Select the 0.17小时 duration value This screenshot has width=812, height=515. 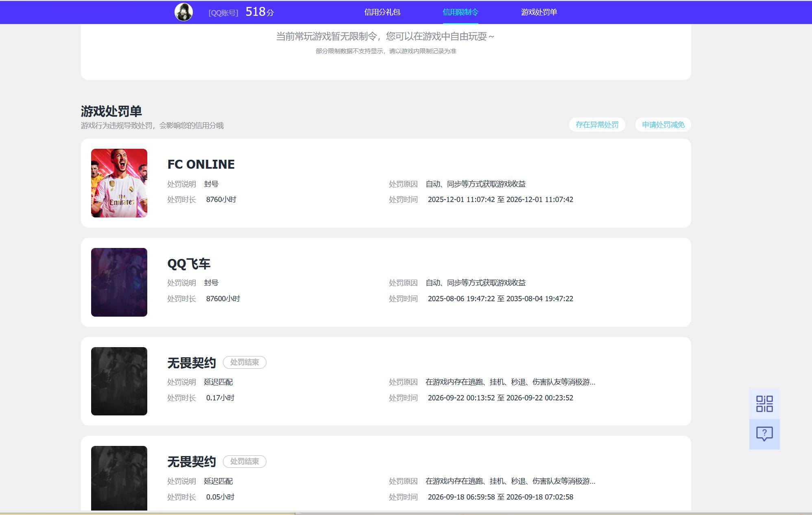220,398
